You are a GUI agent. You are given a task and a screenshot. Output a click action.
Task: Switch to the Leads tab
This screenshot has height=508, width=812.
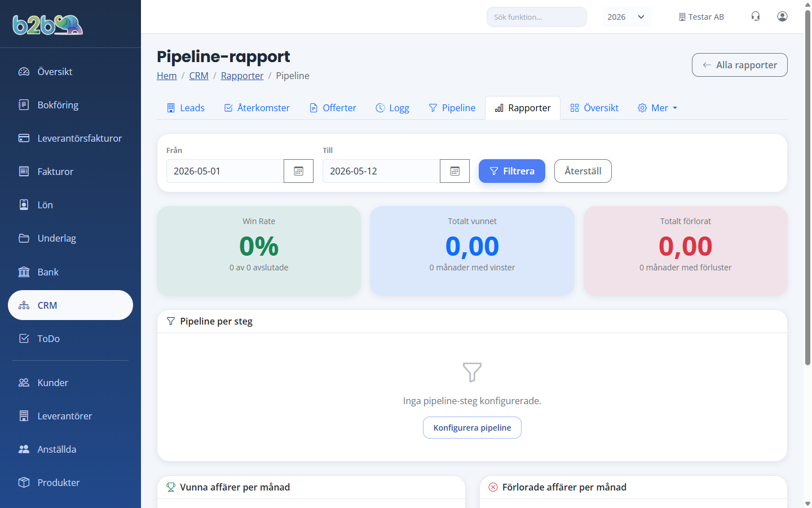(186, 108)
